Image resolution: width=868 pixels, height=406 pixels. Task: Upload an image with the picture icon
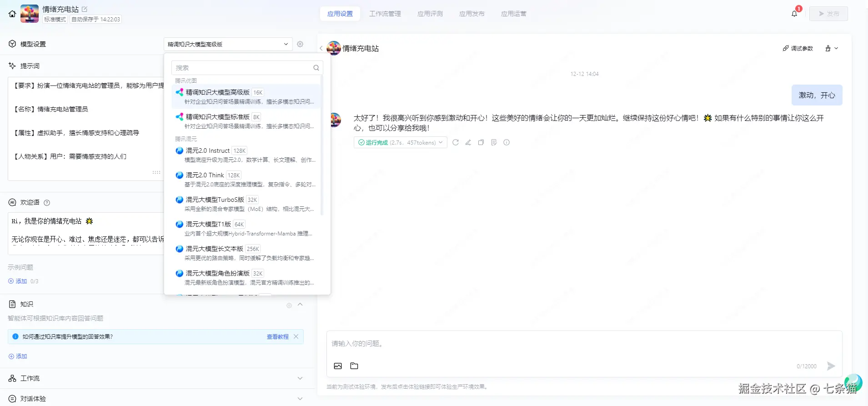pos(338,366)
